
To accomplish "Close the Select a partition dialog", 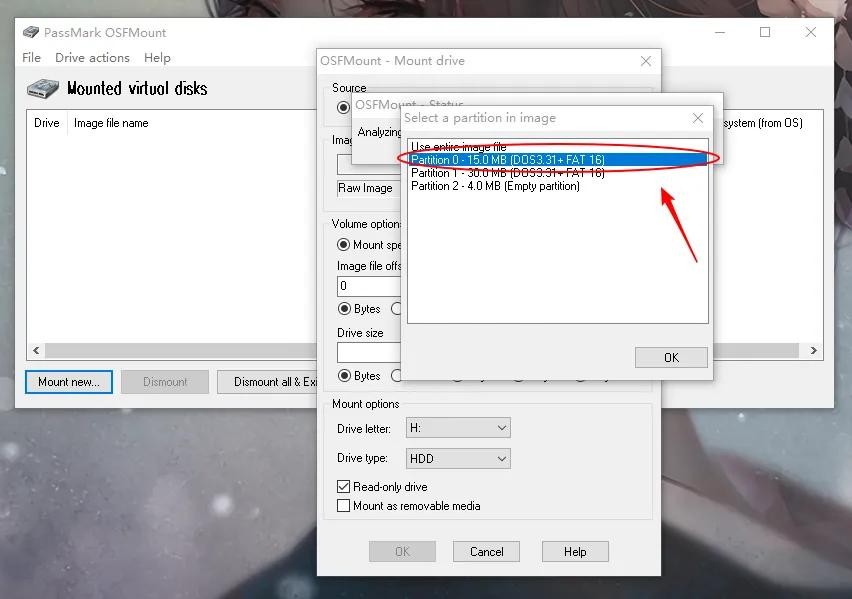I will (x=697, y=118).
